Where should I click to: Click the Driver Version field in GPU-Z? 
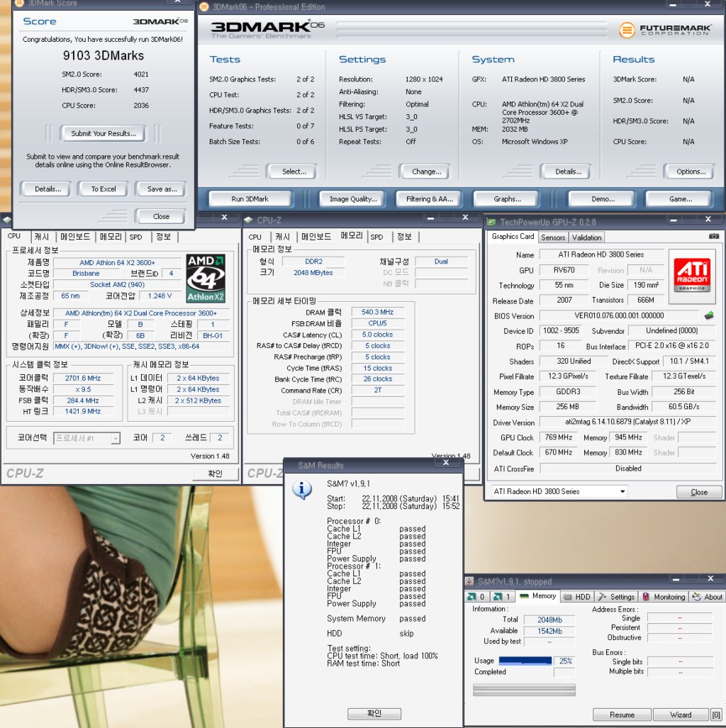[627, 422]
